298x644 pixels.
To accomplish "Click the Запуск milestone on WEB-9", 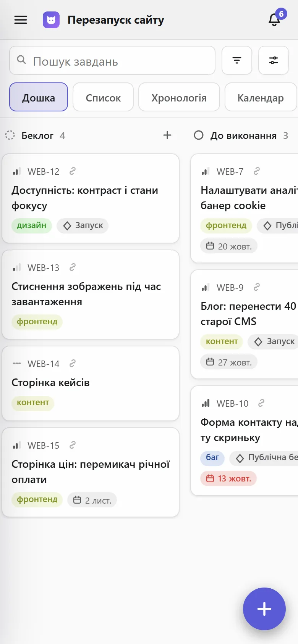I will pyautogui.click(x=273, y=341).
